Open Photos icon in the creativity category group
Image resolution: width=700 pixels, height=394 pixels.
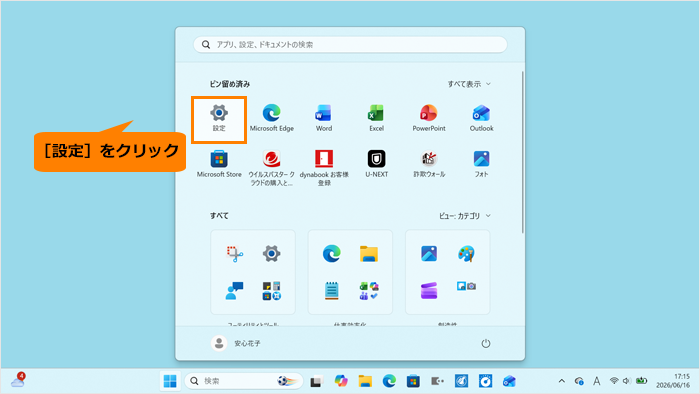(429, 253)
